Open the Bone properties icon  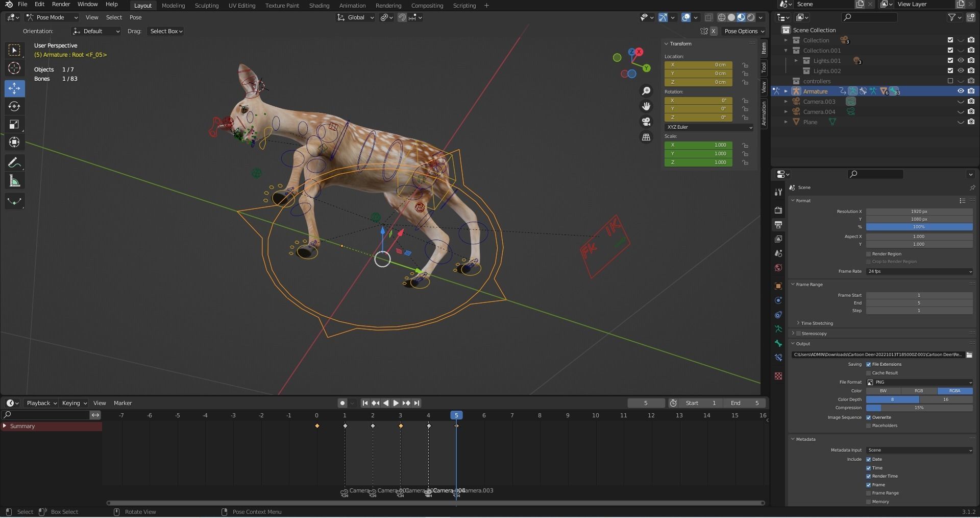[x=778, y=343]
